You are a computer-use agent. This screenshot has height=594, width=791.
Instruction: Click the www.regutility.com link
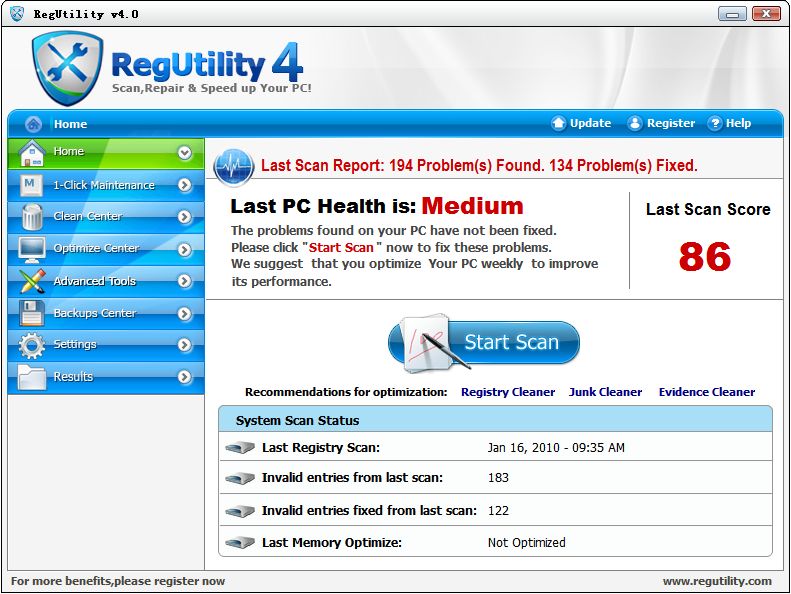pyautogui.click(x=717, y=581)
